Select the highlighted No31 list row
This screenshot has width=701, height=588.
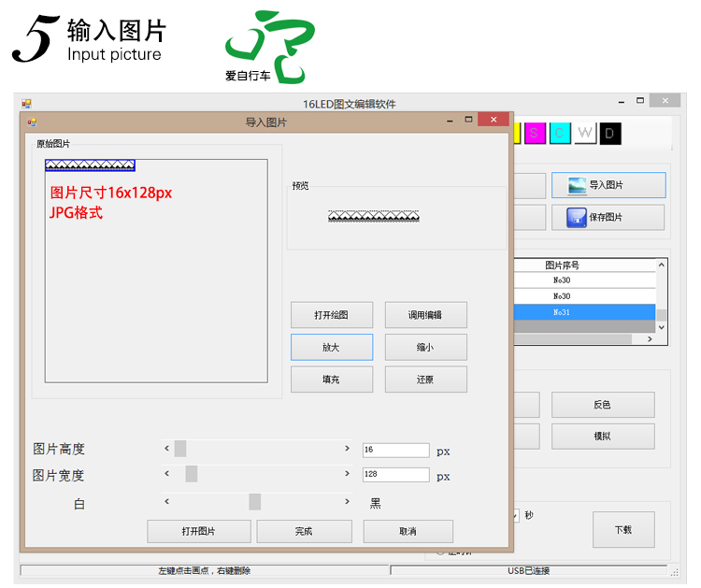tap(585, 312)
